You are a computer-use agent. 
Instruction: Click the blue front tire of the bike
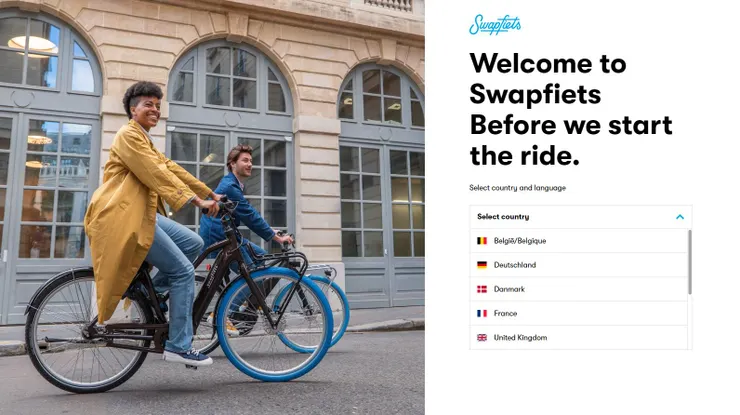[275, 324]
